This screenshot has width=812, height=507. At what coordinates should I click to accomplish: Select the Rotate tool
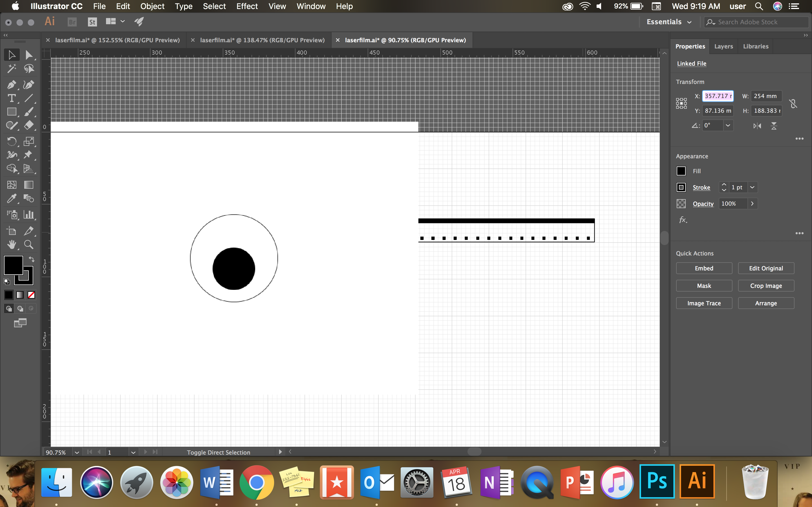(12, 141)
